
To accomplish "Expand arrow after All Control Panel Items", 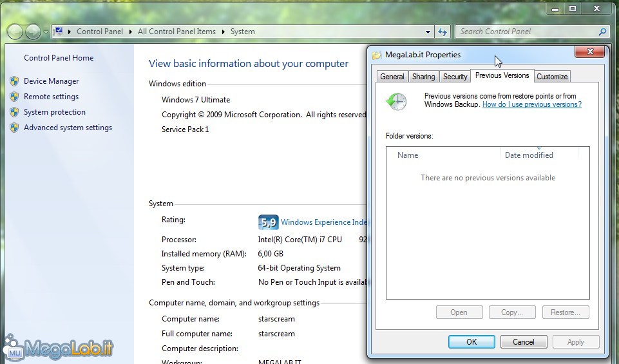I will click(223, 32).
